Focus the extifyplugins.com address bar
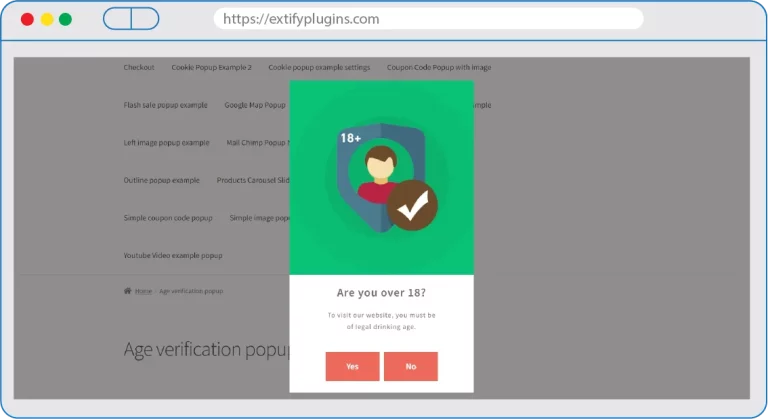Image resolution: width=768 pixels, height=419 pixels. click(x=428, y=19)
